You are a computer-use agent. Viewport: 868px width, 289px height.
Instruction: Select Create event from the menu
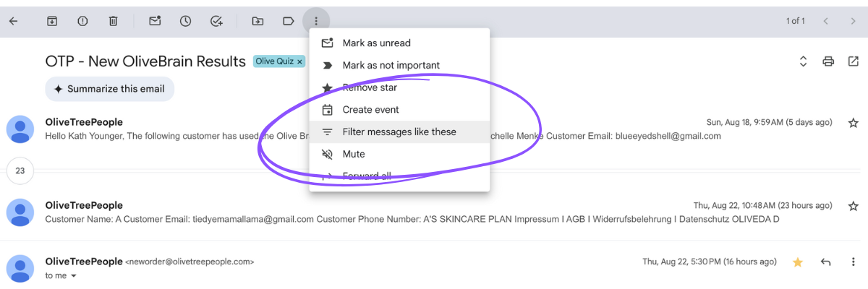pos(399,110)
